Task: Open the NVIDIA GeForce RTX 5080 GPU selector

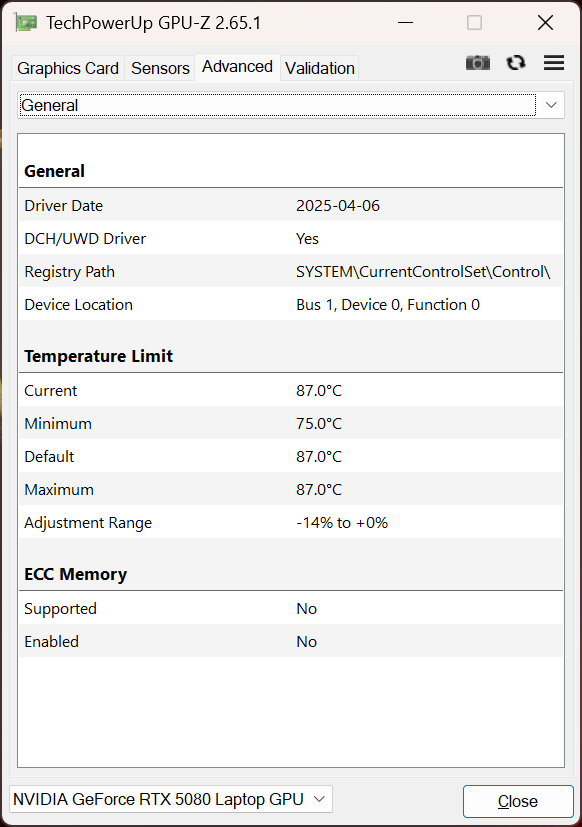Action: pyautogui.click(x=170, y=799)
